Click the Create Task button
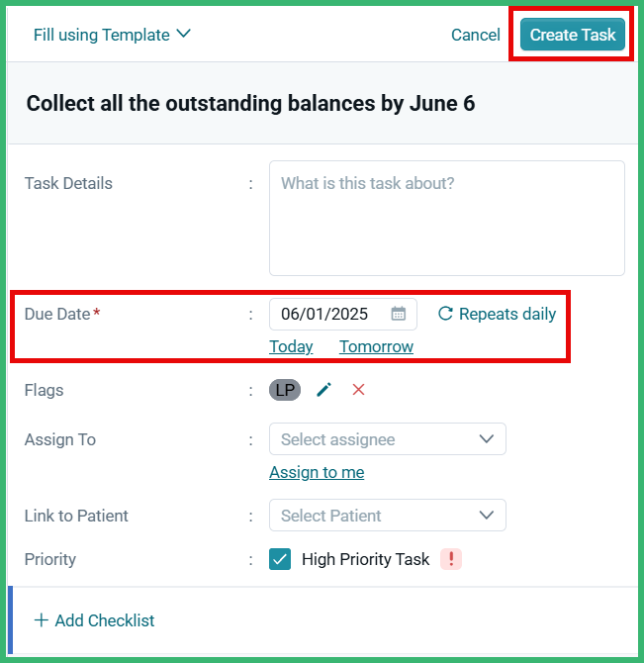The width and height of the screenshot is (644, 663). tap(573, 35)
